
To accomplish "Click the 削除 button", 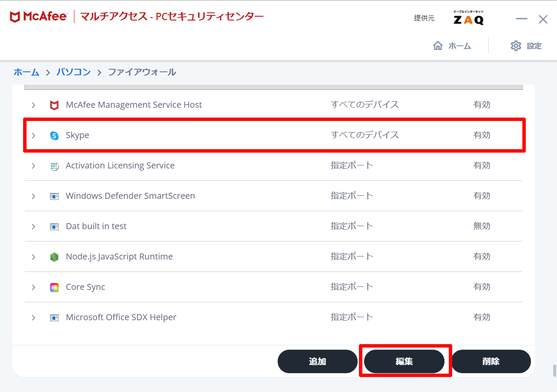I will 491,361.
